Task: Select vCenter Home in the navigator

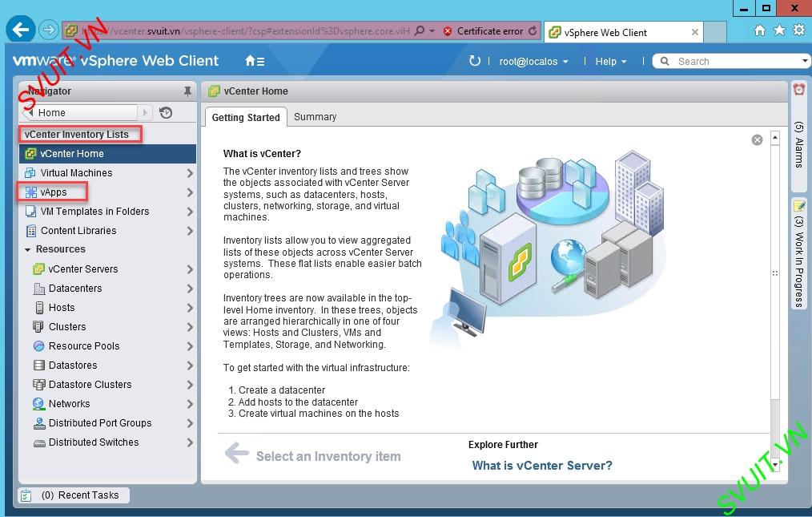Action: pos(108,153)
